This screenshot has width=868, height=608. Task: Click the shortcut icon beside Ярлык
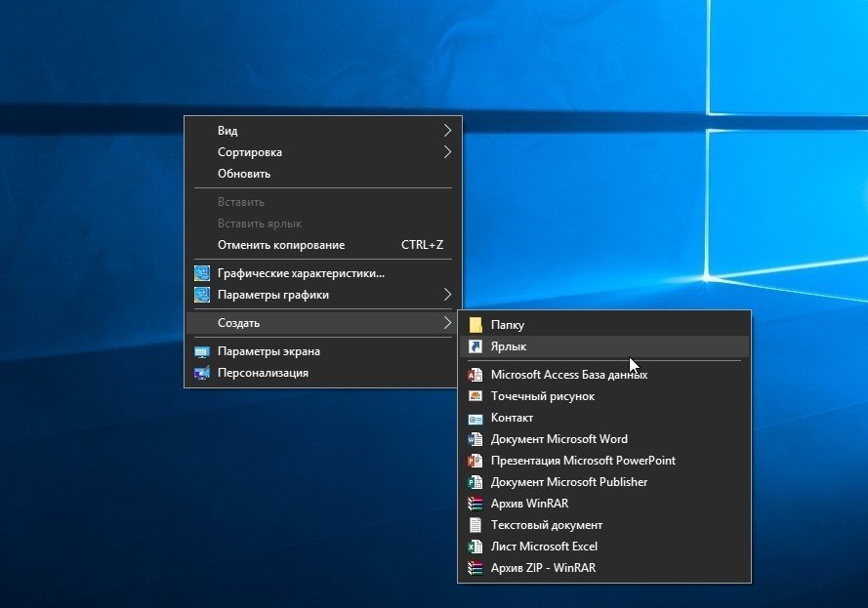pyautogui.click(x=475, y=346)
